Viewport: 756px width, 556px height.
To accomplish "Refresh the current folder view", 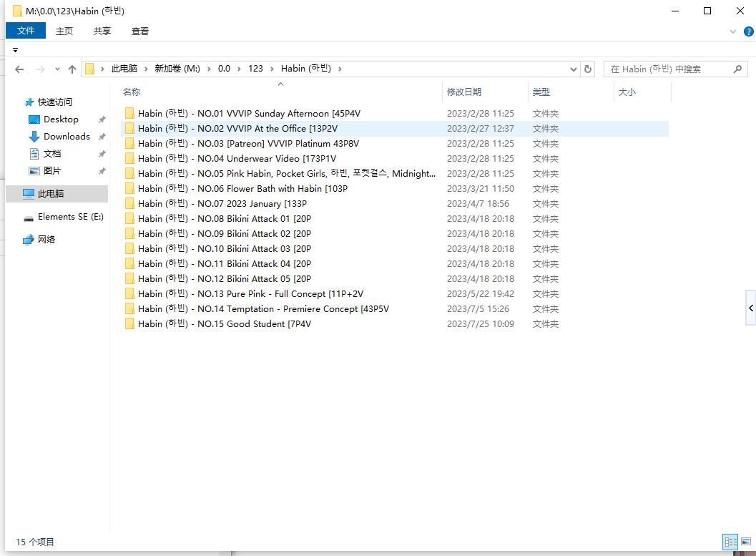I will pyautogui.click(x=588, y=69).
